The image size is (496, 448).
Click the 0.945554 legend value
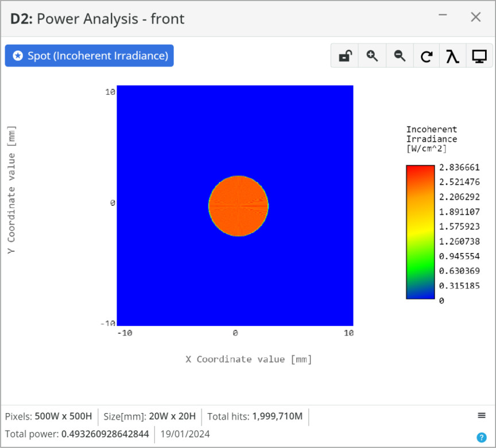click(x=459, y=256)
